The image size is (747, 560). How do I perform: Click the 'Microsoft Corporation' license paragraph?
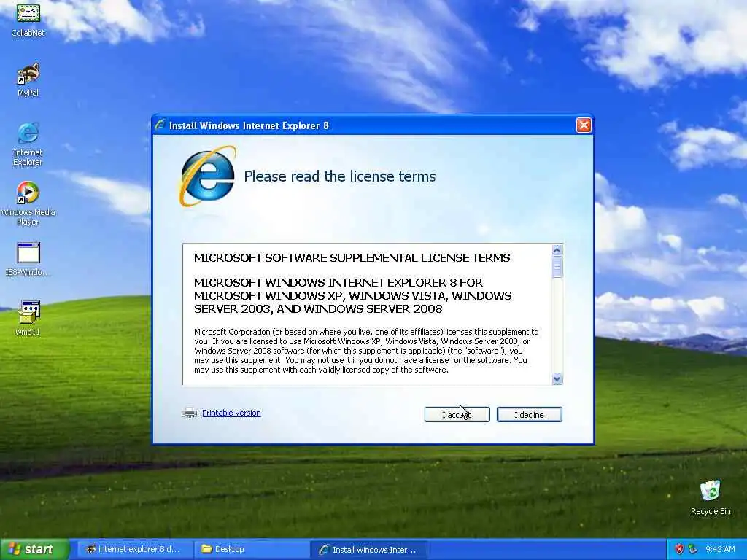tap(366, 351)
